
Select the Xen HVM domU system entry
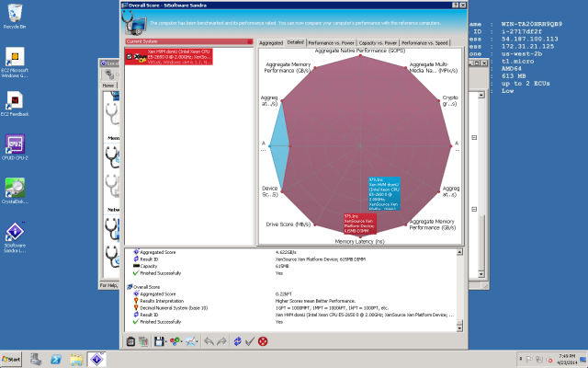[x=169, y=57]
